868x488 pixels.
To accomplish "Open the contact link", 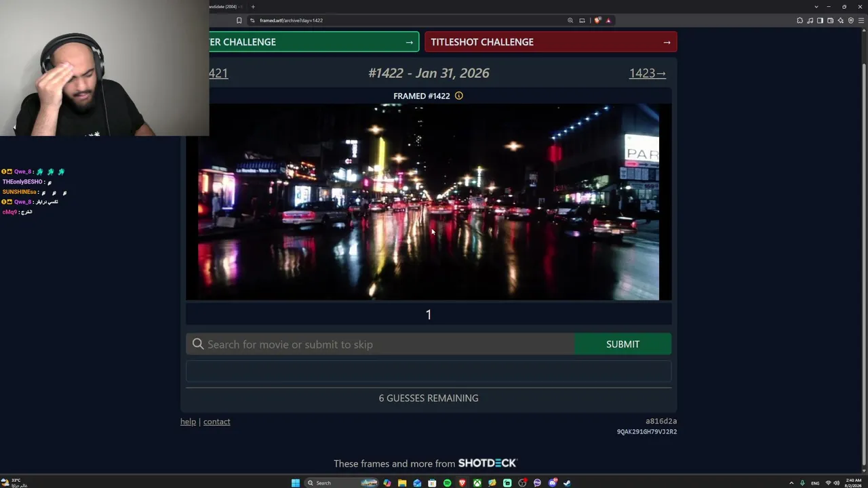I will tap(217, 422).
